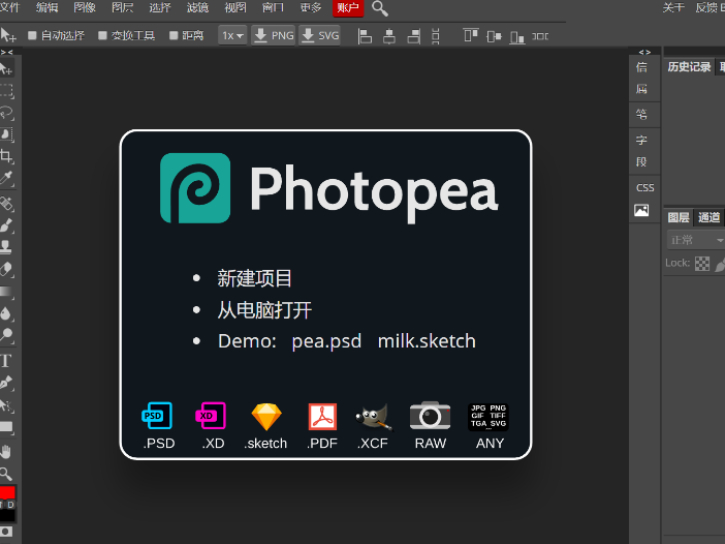Open the 文件 menu
Viewport: 725px width, 544px height.
(x=9, y=7)
